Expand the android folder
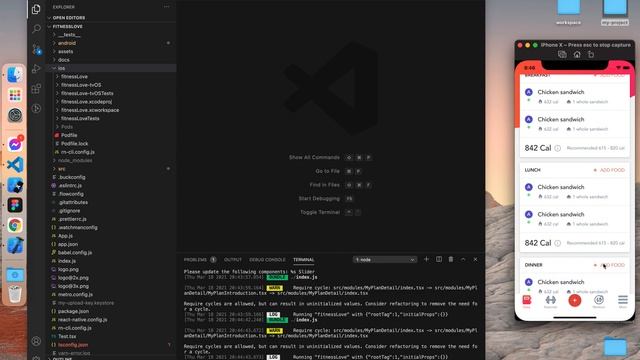 click(x=67, y=43)
